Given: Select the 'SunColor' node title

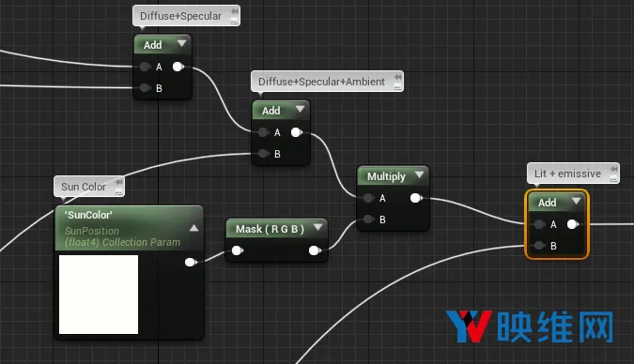Looking at the screenshot, I should pyautogui.click(x=88, y=215).
